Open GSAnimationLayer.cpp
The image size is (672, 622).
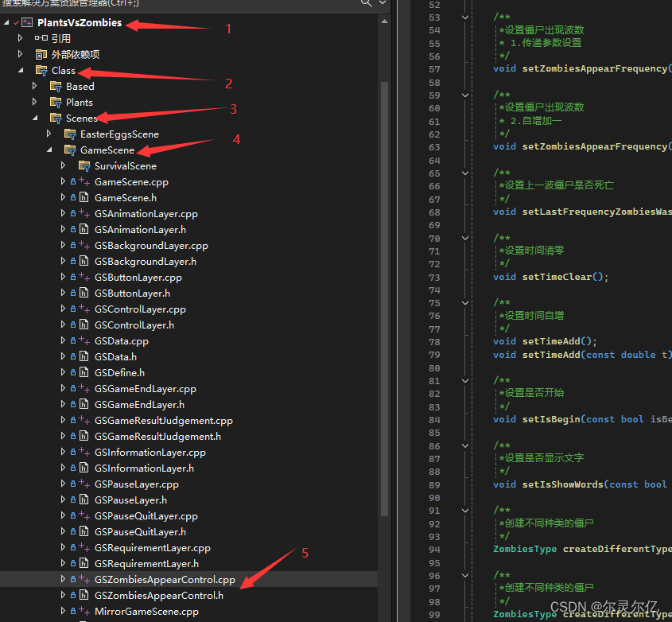pyautogui.click(x=146, y=213)
